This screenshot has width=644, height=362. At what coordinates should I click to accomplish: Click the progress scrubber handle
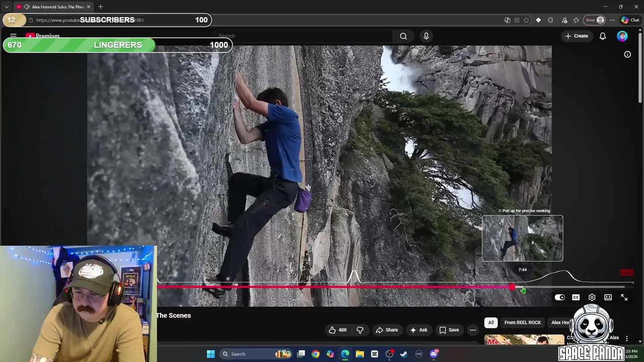[512, 287]
